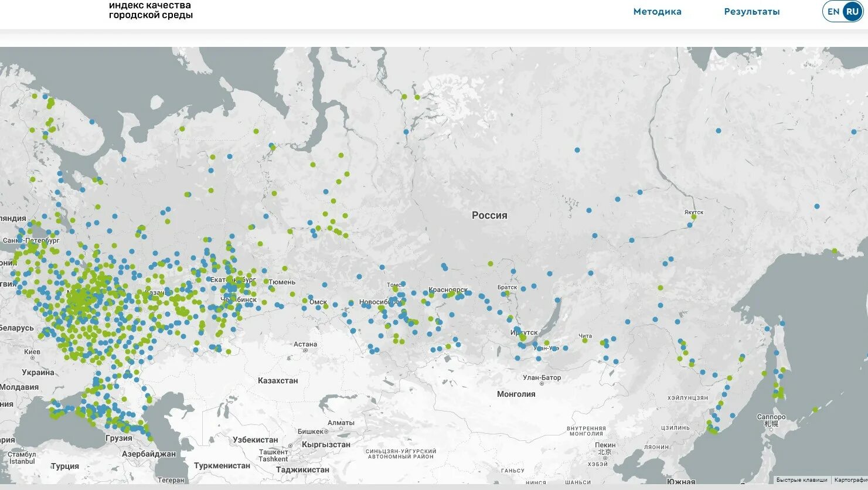Click the Турция country label
This screenshot has width=868, height=490.
click(65, 466)
